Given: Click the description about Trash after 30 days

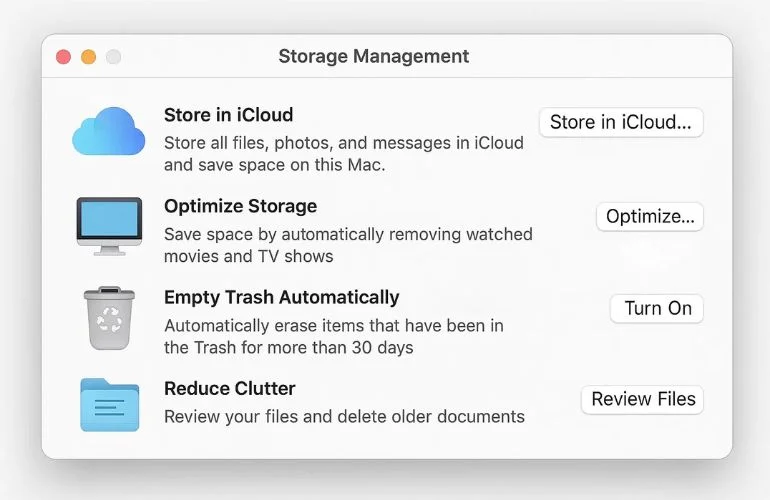Looking at the screenshot, I should pyautogui.click(x=333, y=337).
